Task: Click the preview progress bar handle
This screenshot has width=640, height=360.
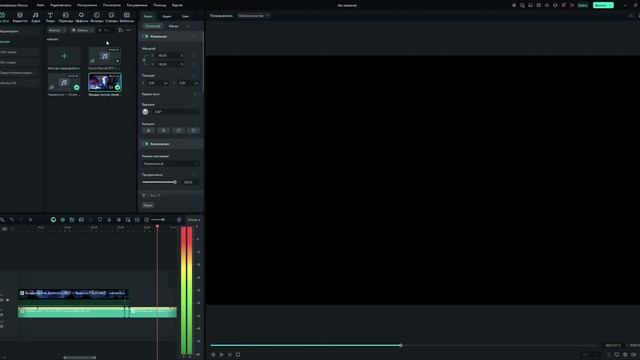Action: [x=401, y=345]
